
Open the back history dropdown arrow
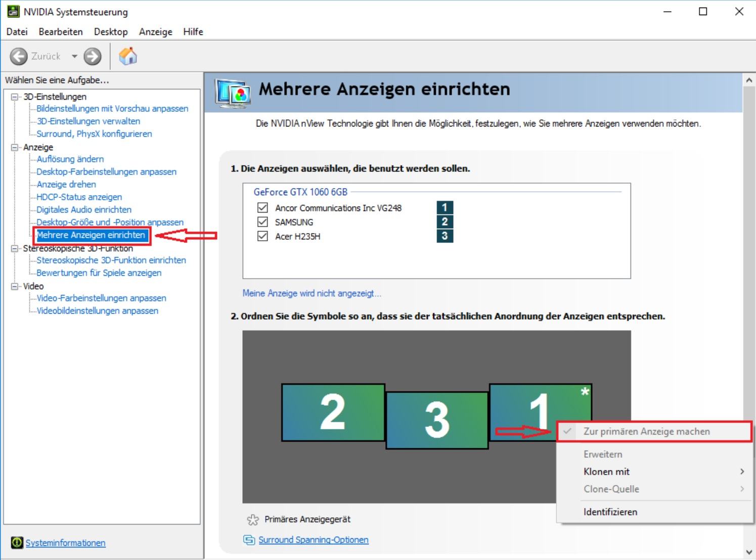click(x=74, y=56)
